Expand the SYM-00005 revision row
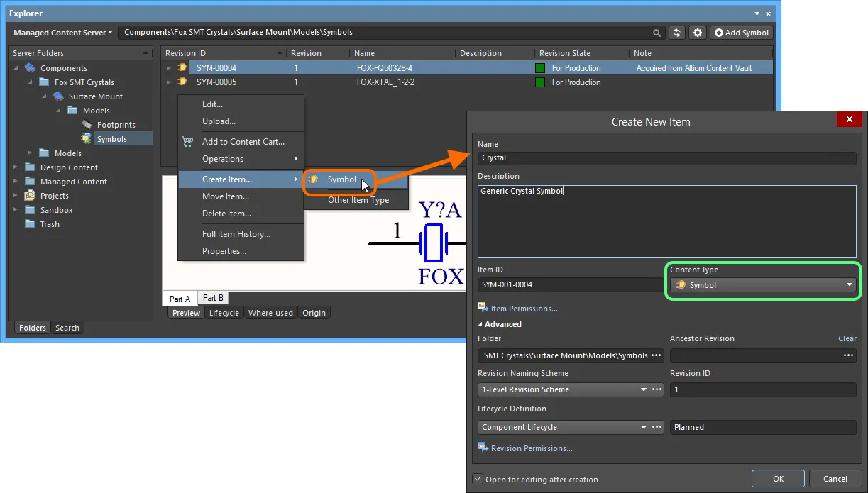Viewport: 868px width, 493px height. pyautogui.click(x=169, y=82)
